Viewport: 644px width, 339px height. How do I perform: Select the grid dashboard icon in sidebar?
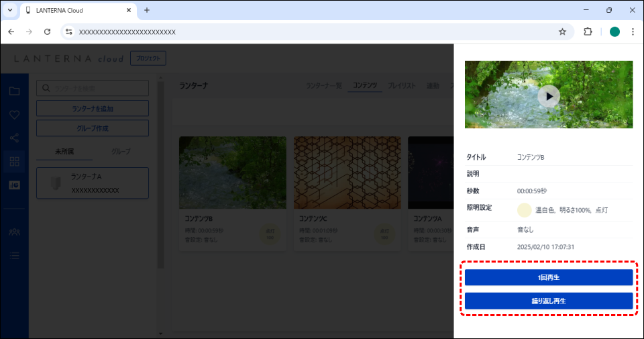[14, 161]
